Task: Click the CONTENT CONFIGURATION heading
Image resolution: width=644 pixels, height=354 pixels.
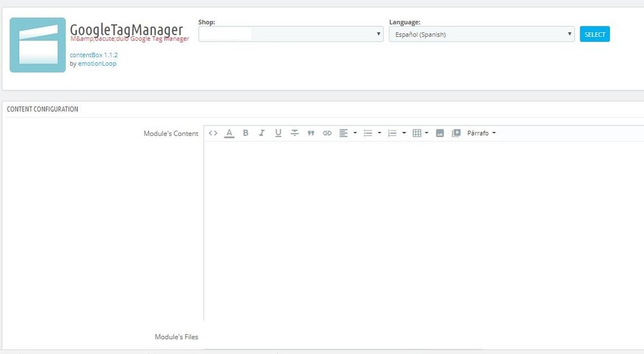Action: point(43,109)
